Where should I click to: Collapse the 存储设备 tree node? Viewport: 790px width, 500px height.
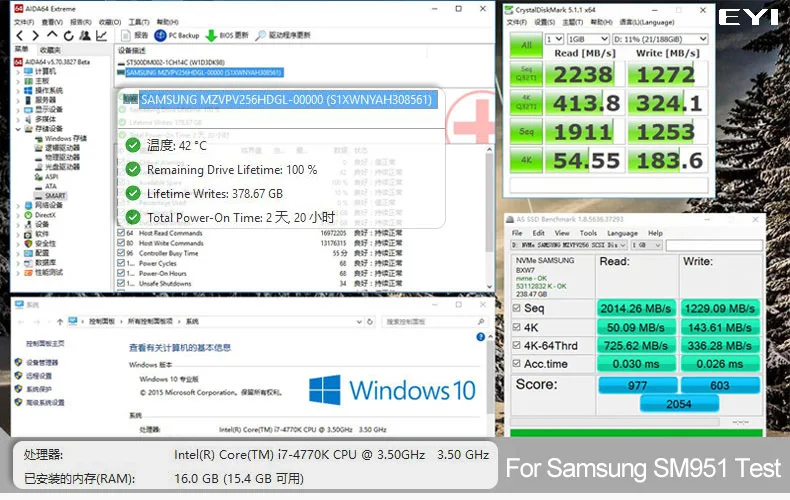coord(18,129)
